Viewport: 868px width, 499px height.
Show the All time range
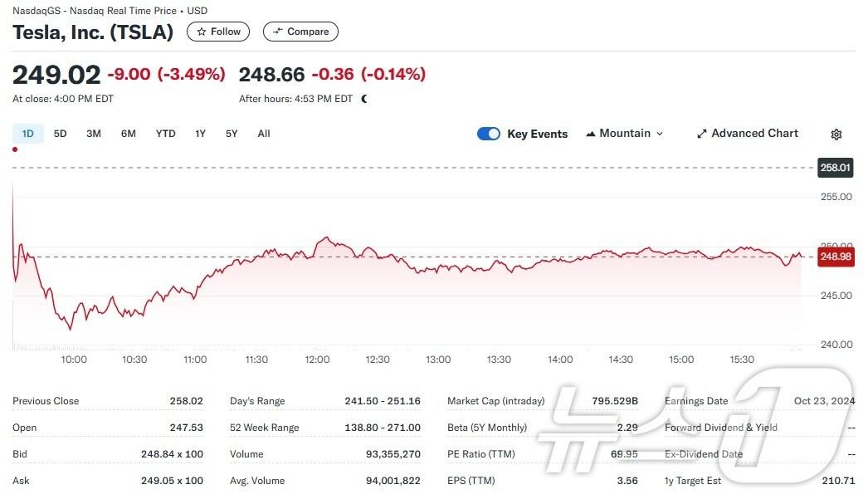[264, 134]
